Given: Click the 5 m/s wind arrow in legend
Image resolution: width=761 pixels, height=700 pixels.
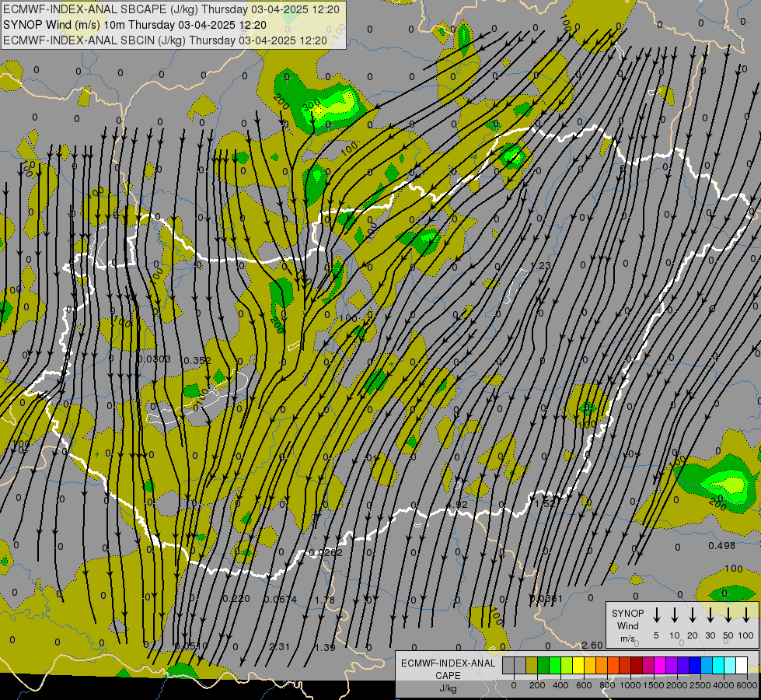Looking at the screenshot, I should [x=657, y=615].
